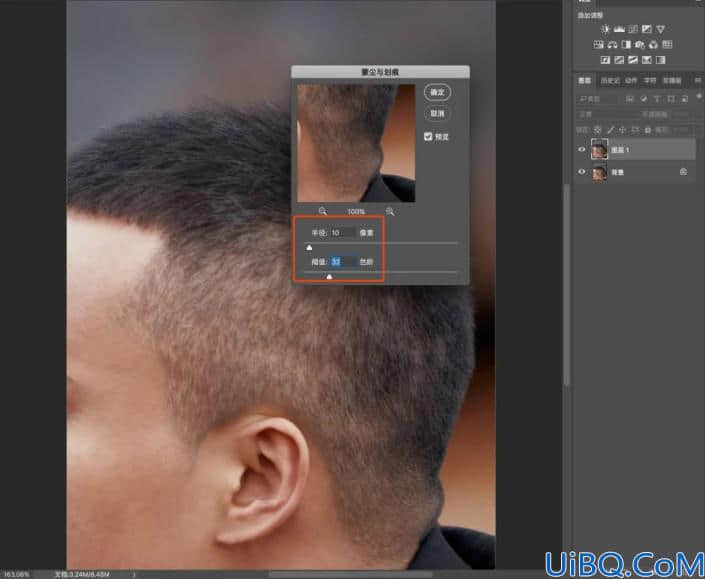Click the Radius value input field
Image resolution: width=705 pixels, height=579 pixels.
[344, 232]
